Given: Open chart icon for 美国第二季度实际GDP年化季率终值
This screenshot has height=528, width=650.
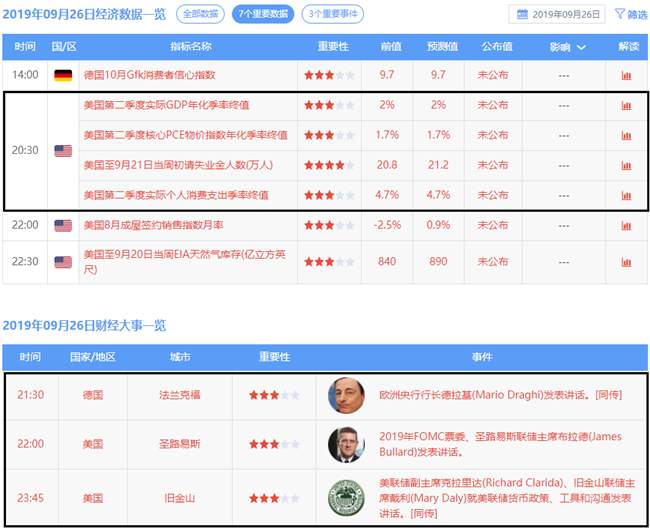Looking at the screenshot, I should (x=626, y=105).
